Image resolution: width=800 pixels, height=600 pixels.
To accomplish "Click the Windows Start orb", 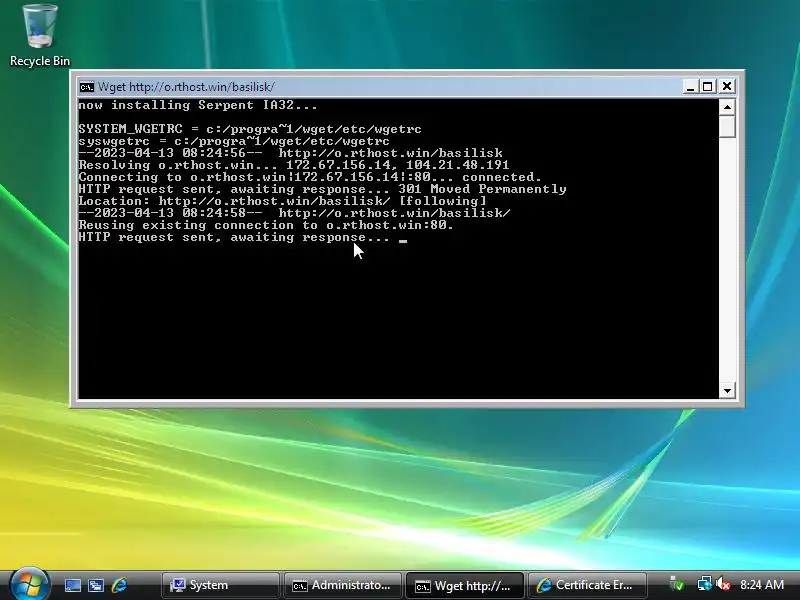I will point(30,584).
